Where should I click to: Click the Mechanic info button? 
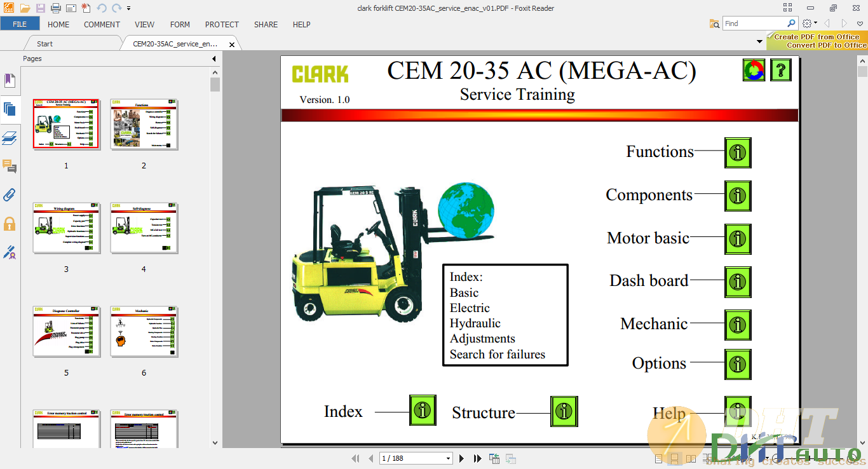click(x=738, y=325)
